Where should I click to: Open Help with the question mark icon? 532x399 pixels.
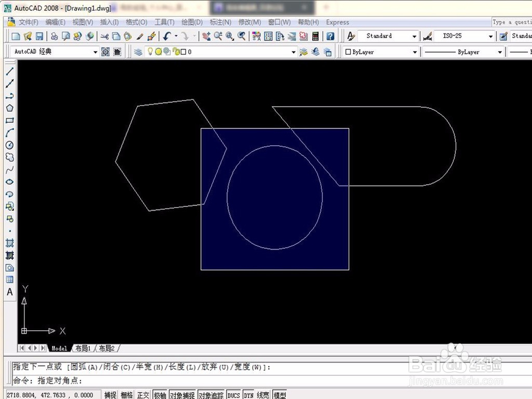(x=330, y=36)
